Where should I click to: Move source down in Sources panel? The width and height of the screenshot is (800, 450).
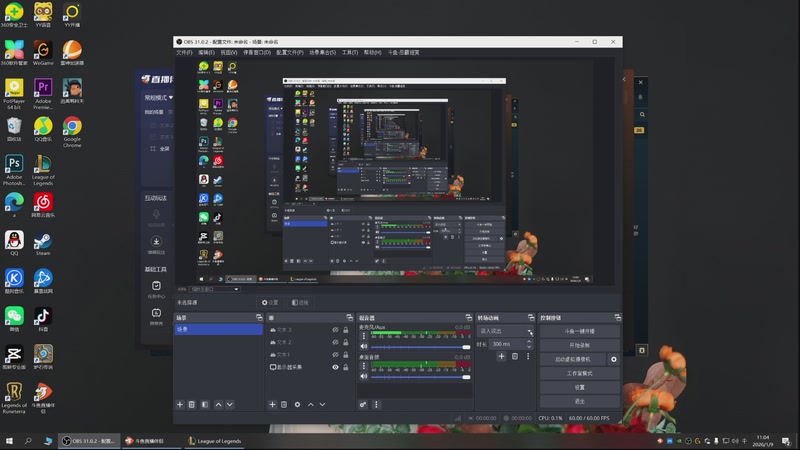322,405
